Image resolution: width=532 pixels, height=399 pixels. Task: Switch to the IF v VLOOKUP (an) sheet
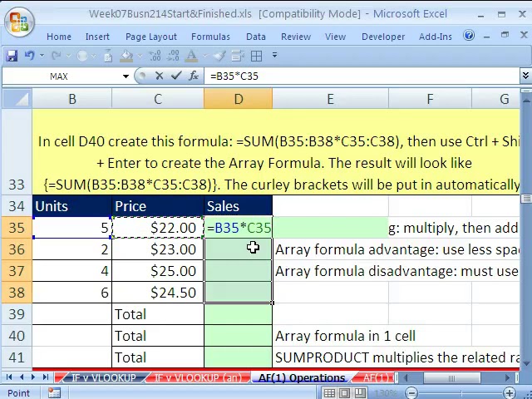[x=198, y=377]
